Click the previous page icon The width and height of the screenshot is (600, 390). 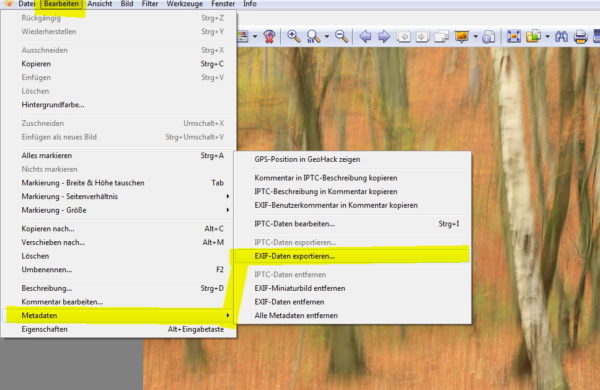(x=404, y=37)
